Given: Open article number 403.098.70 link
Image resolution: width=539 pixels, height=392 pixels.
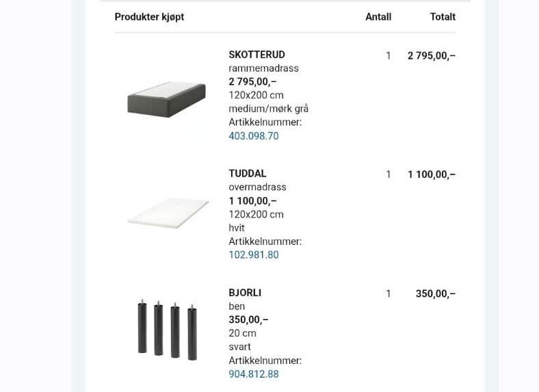Looking at the screenshot, I should coord(254,136).
